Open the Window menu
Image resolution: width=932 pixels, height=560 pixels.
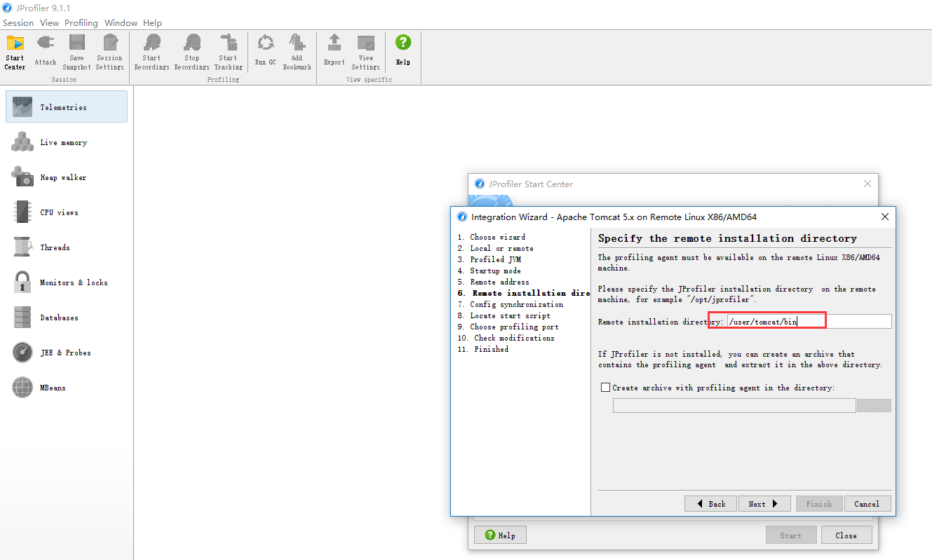pyautogui.click(x=121, y=22)
